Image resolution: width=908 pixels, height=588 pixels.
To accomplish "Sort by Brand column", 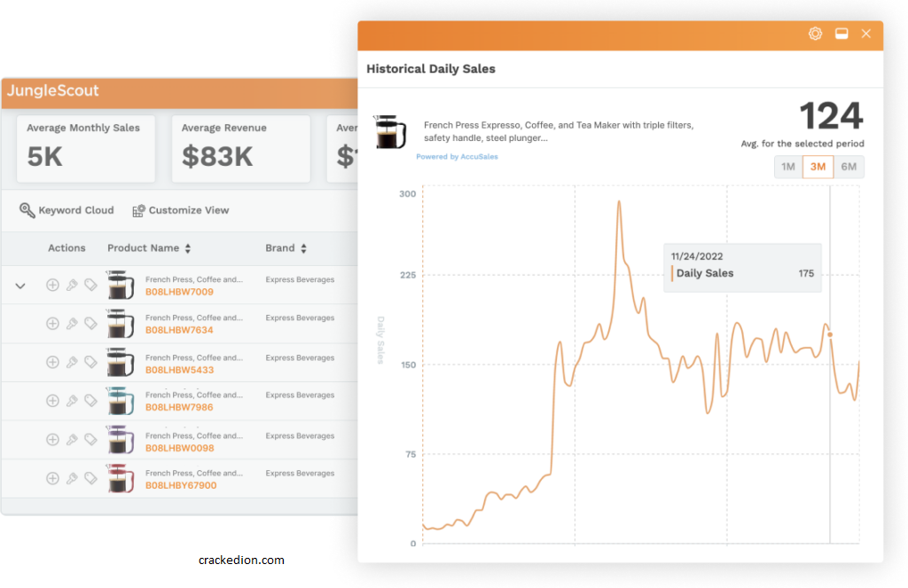I will click(x=286, y=248).
